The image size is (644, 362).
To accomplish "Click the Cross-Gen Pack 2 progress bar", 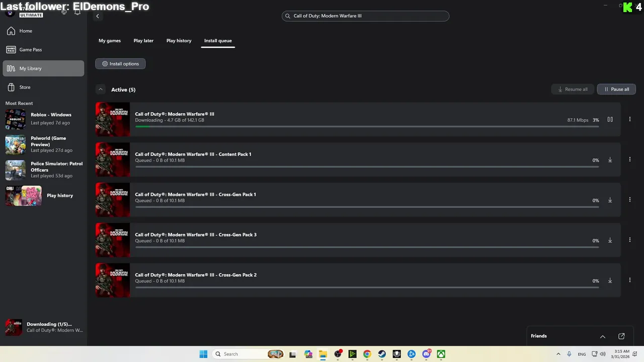I will click(367, 288).
